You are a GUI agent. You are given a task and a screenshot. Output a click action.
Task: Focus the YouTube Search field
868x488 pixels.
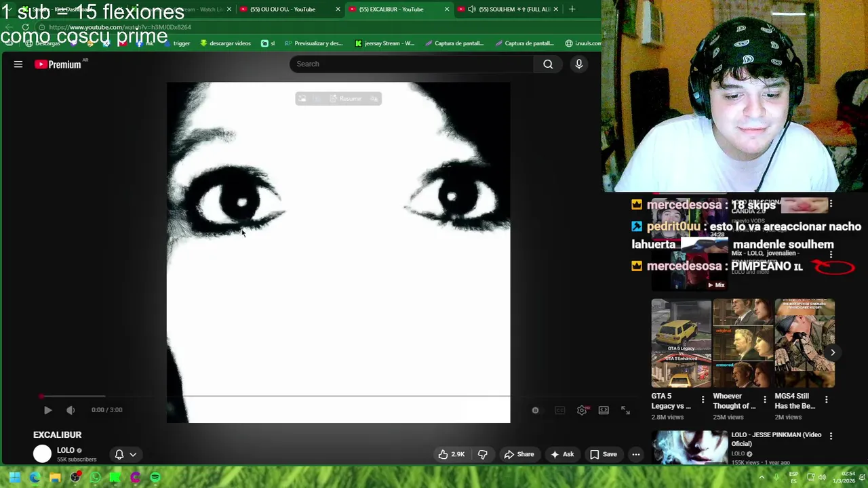pos(412,64)
